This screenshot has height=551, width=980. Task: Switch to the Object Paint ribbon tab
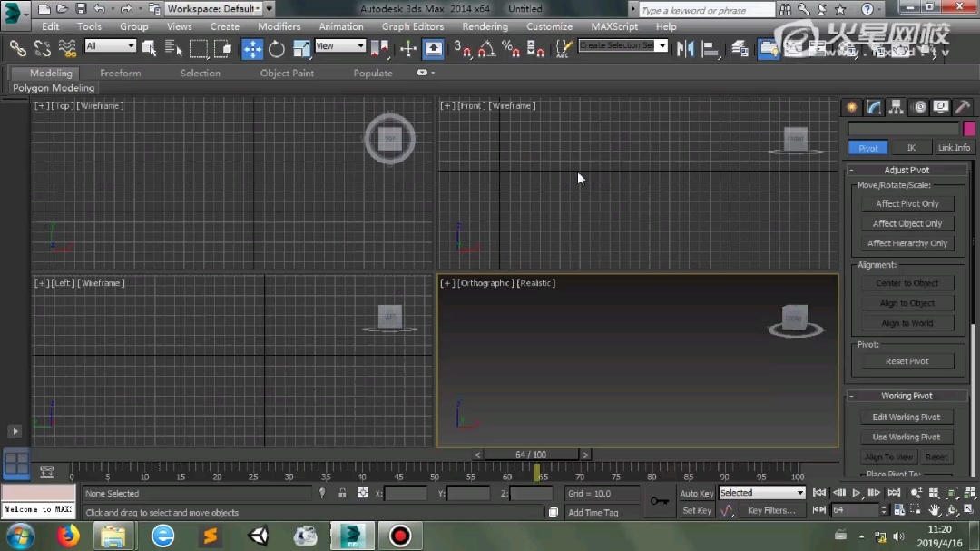click(x=287, y=74)
